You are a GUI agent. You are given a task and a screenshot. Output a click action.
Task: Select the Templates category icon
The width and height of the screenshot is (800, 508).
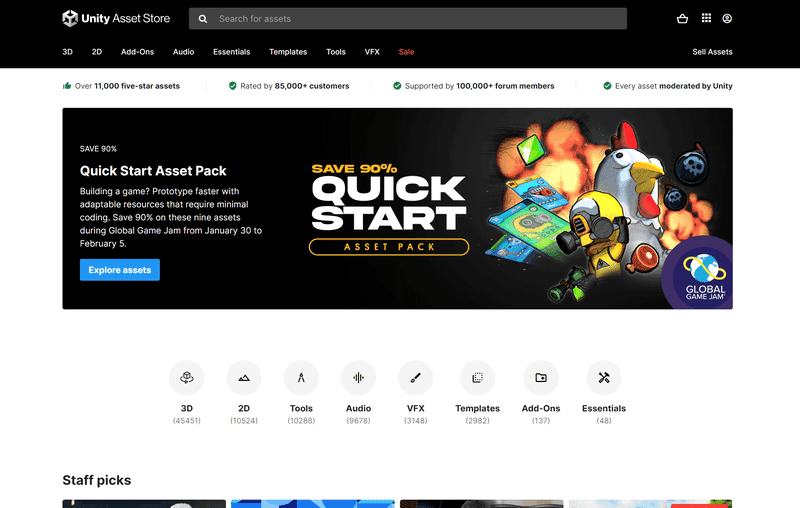pos(478,377)
